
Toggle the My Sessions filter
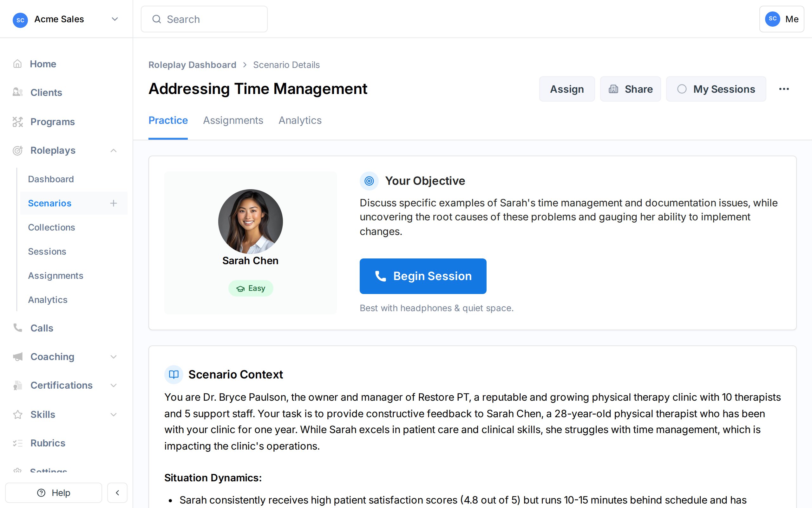pyautogui.click(x=716, y=89)
